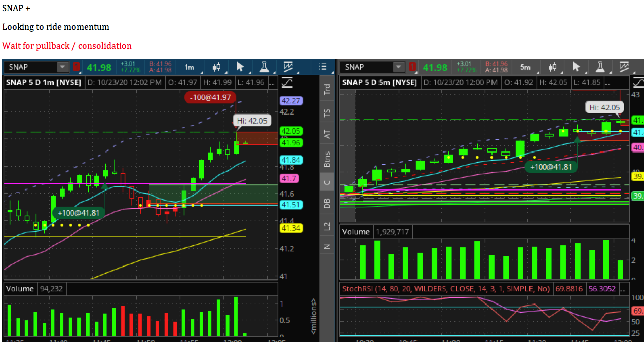Open the AT side tab
644x342 pixels.
tap(327, 134)
